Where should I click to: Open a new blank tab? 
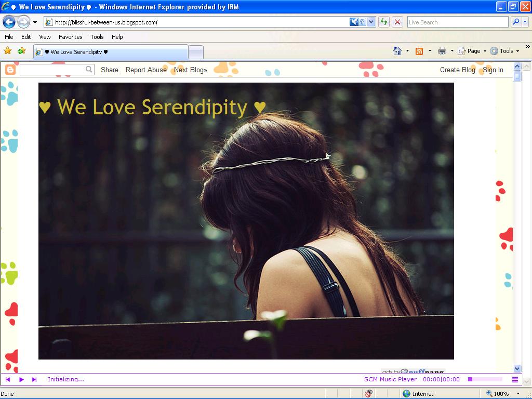pos(196,52)
